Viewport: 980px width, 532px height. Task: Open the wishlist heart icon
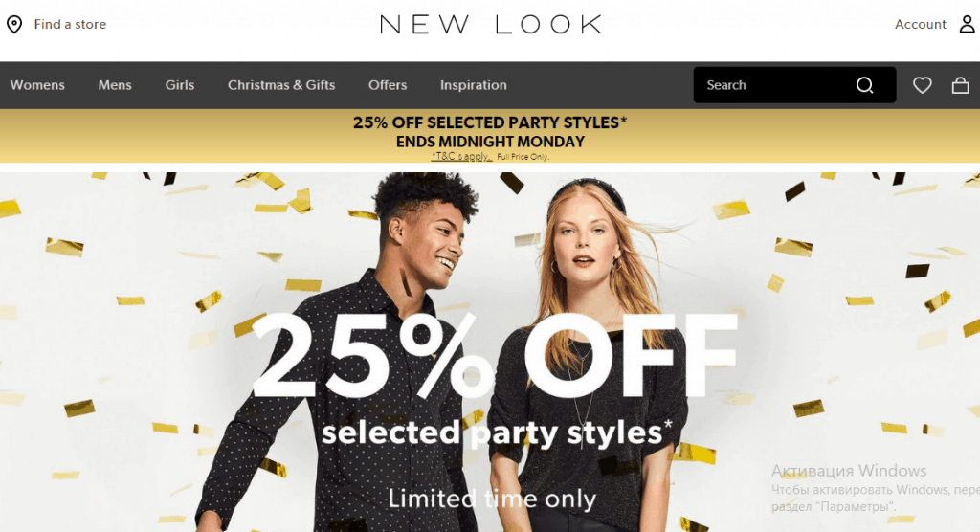922,85
